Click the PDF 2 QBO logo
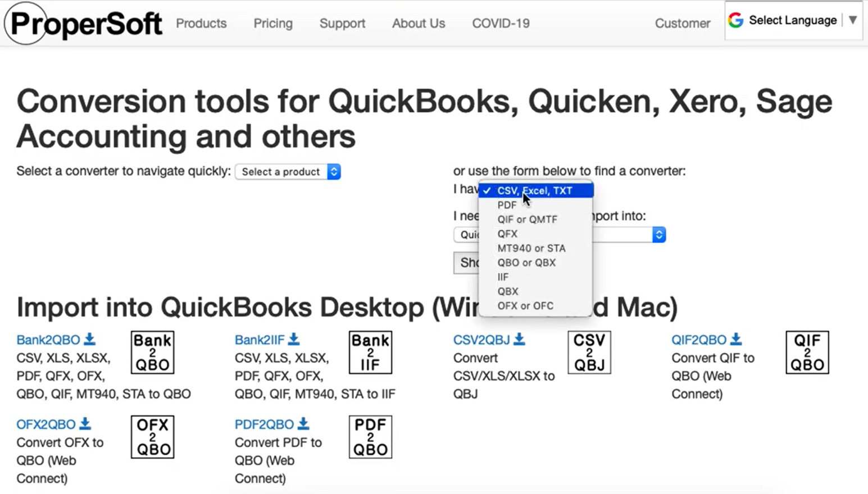Image resolution: width=868 pixels, height=494 pixels. click(370, 437)
